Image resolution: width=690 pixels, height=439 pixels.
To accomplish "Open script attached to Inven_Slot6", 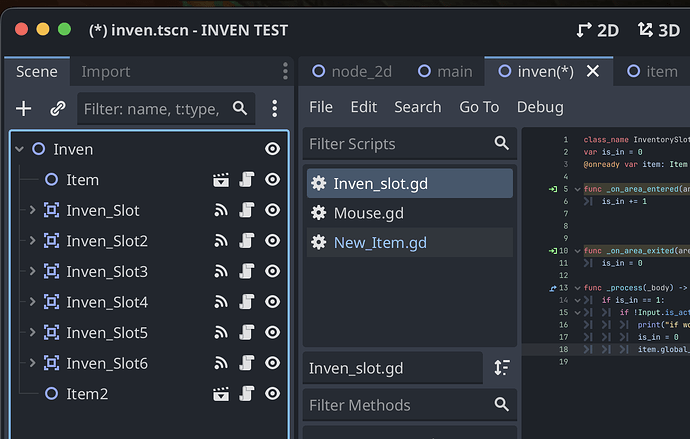I will [x=247, y=363].
